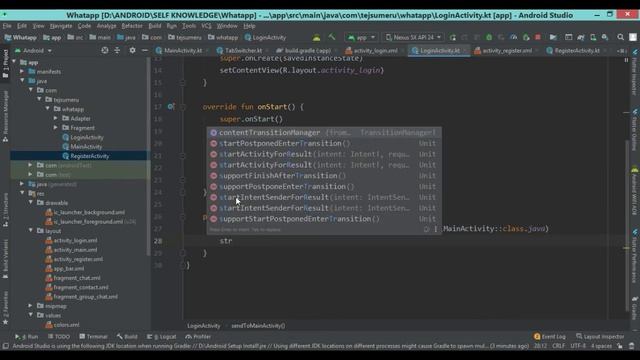
Task: Select LoginActivity in project tree
Action: [x=87, y=137]
